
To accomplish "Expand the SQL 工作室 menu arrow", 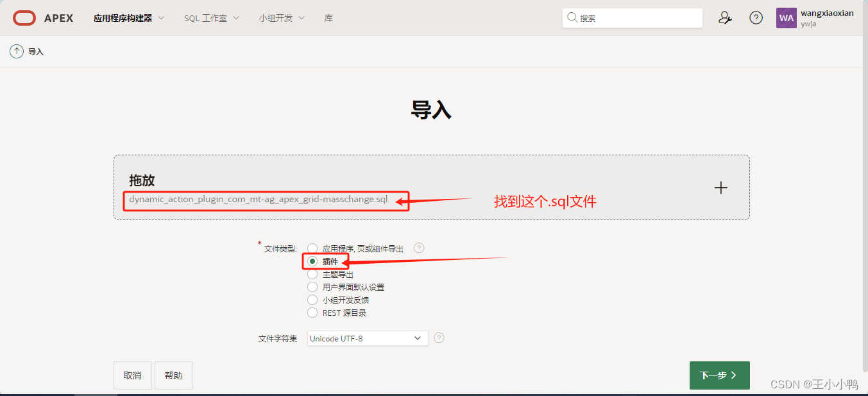I will pyautogui.click(x=236, y=18).
